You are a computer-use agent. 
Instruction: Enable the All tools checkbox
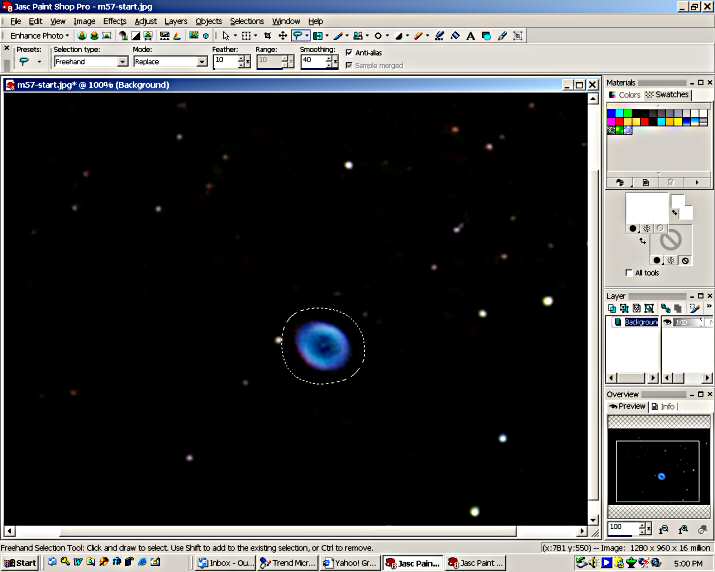627,272
